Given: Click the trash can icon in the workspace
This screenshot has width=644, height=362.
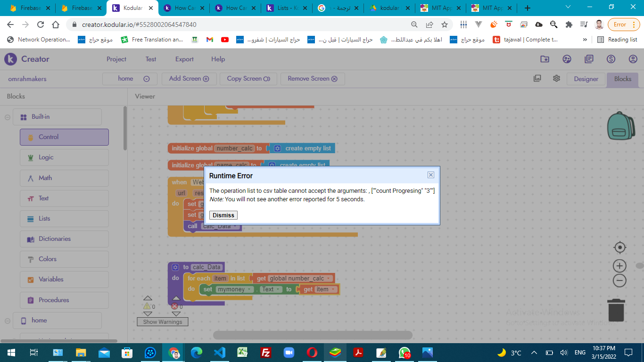Looking at the screenshot, I should [616, 310].
